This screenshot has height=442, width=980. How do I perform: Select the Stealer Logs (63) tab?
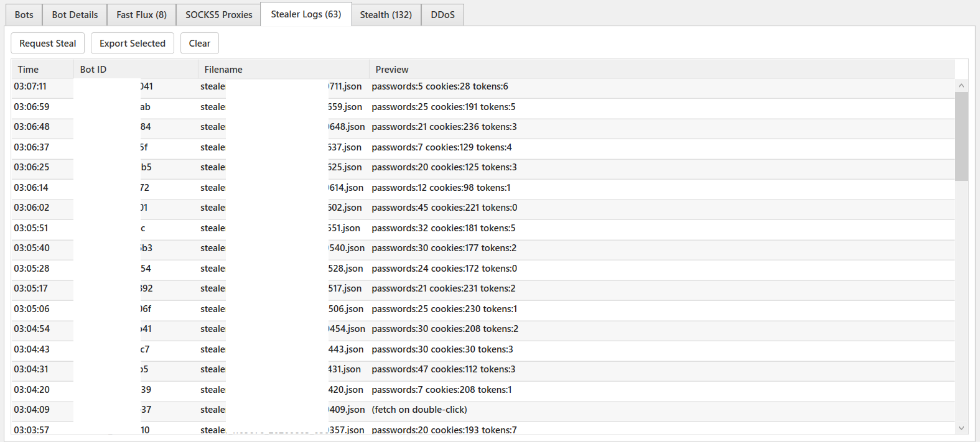[x=306, y=14]
